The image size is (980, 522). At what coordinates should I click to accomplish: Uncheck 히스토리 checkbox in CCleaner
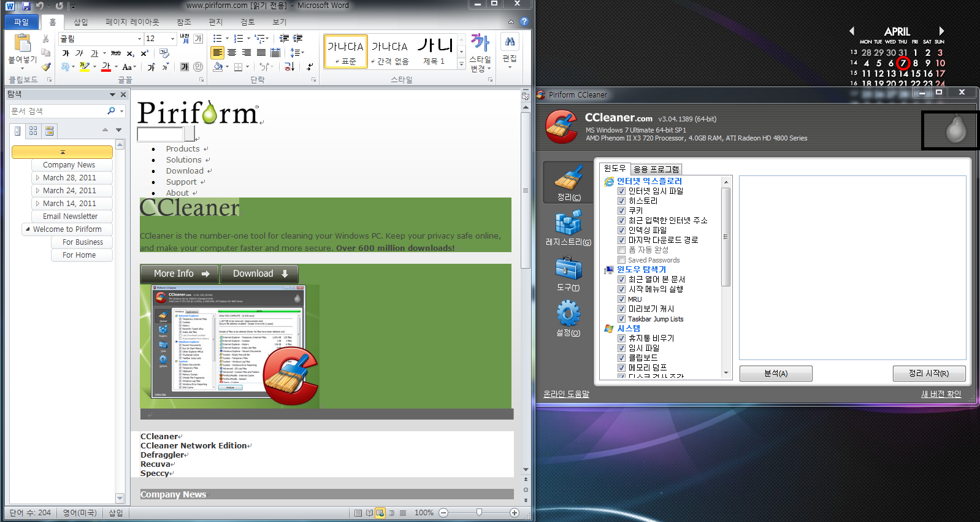pos(621,201)
